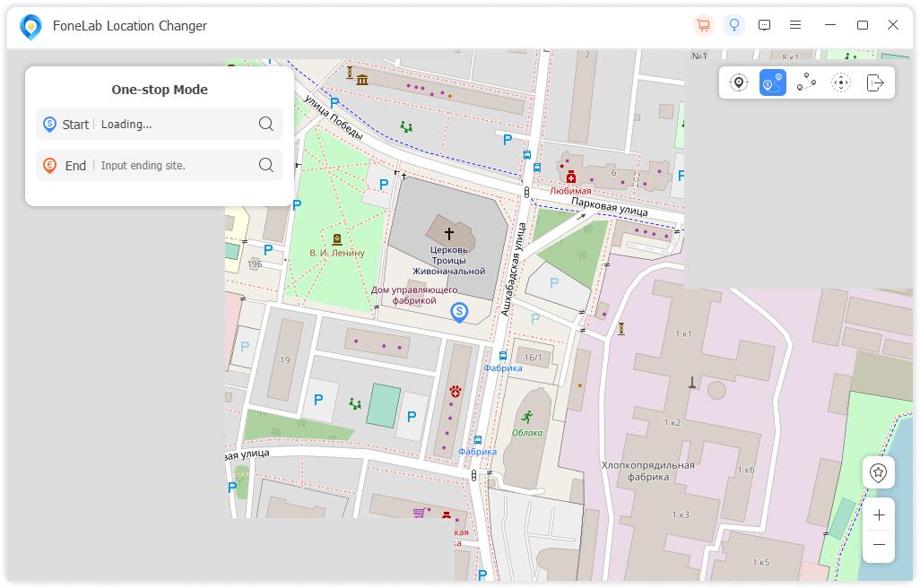
Task: Click the Облака running figure icon
Action: (x=527, y=417)
